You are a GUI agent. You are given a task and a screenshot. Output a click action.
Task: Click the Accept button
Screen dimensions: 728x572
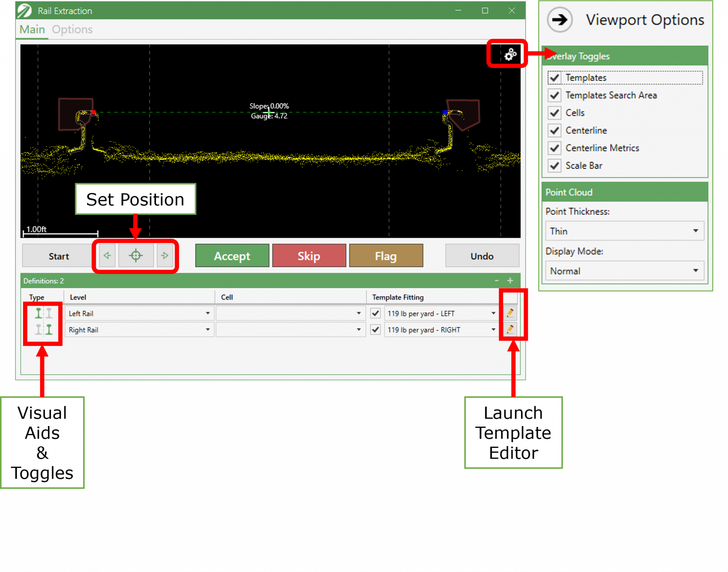(232, 255)
